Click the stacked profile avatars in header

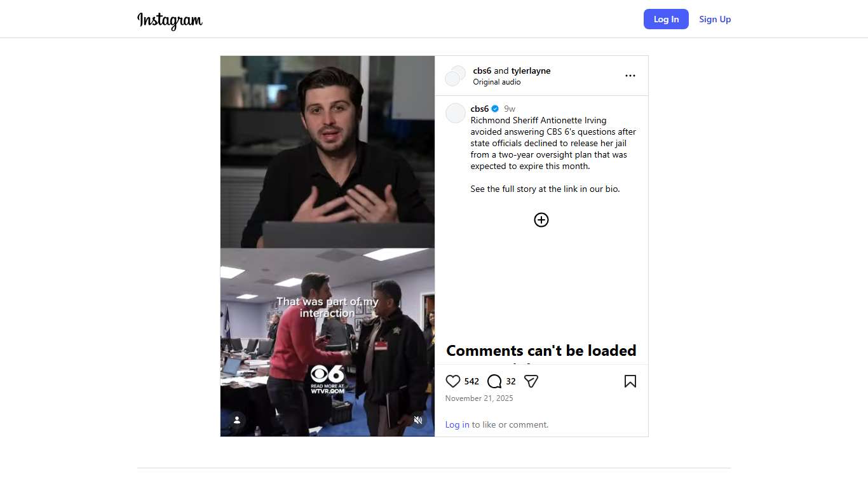[x=455, y=76]
